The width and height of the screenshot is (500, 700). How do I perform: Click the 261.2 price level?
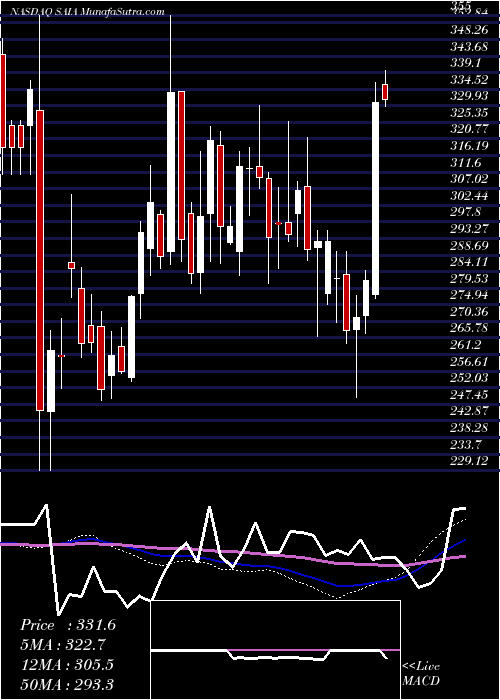click(465, 344)
